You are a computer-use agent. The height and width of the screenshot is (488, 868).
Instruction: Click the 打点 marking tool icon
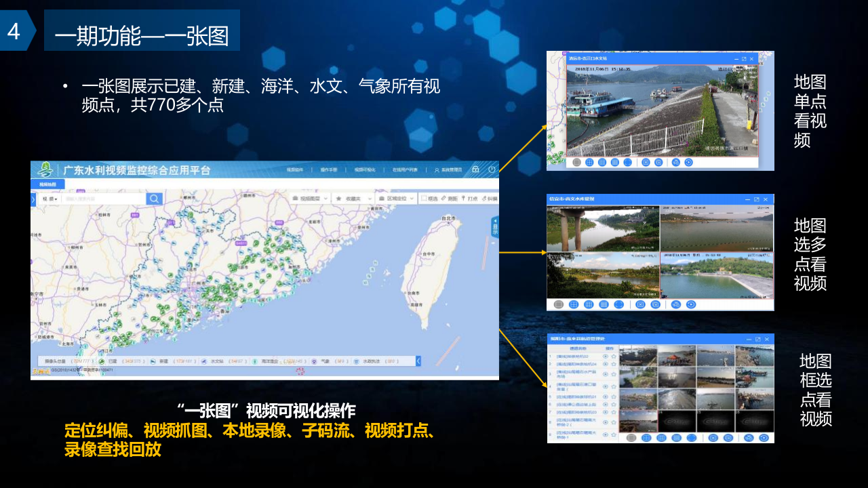point(469,197)
